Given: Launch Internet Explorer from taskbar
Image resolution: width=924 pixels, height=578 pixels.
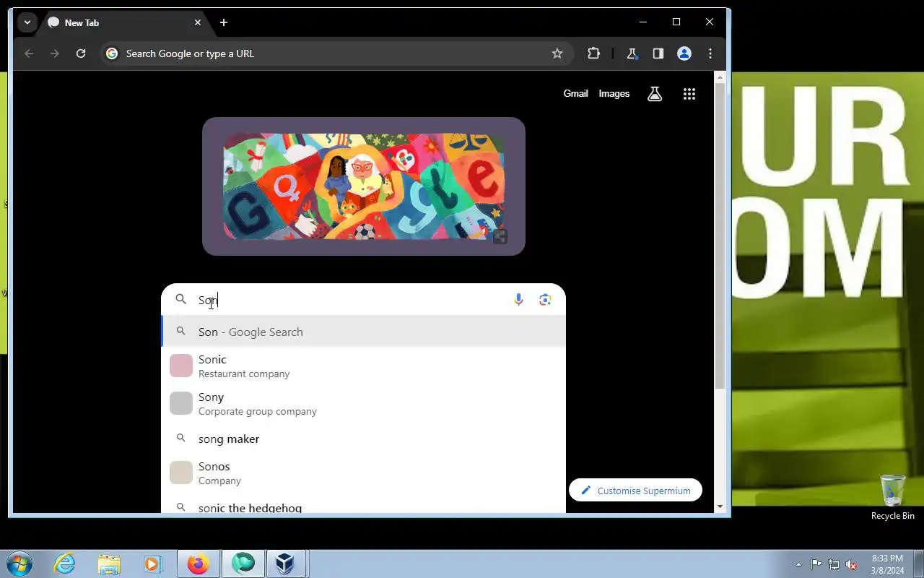Looking at the screenshot, I should point(65,564).
